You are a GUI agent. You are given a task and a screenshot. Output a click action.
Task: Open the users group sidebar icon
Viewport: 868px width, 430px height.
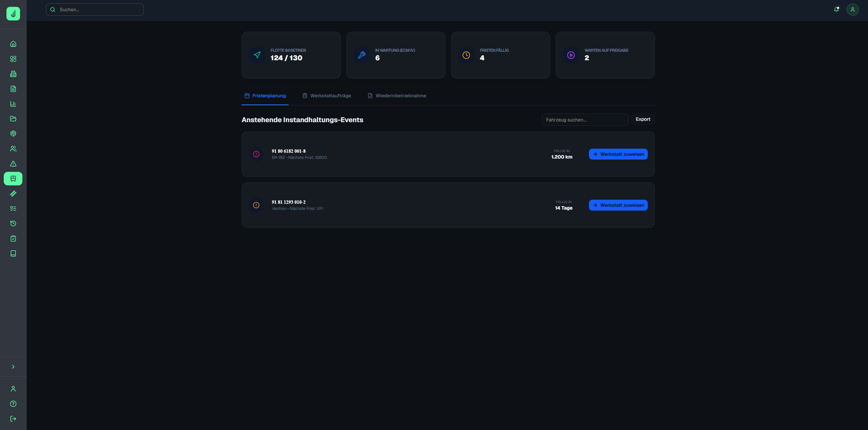click(x=13, y=149)
